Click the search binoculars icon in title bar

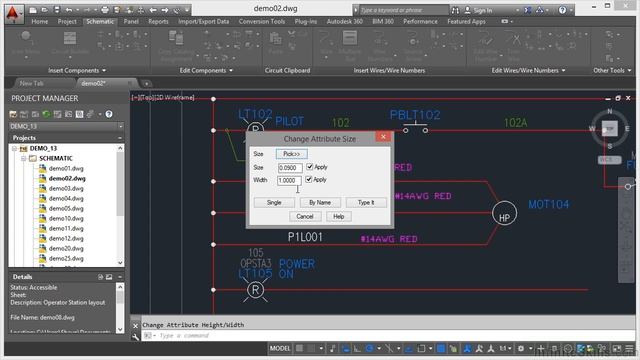click(x=455, y=10)
